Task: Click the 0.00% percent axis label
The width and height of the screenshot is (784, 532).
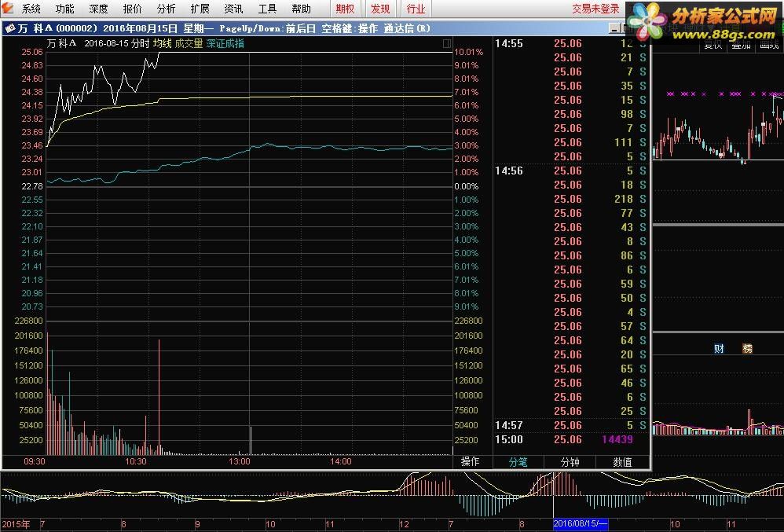Action: [467, 186]
